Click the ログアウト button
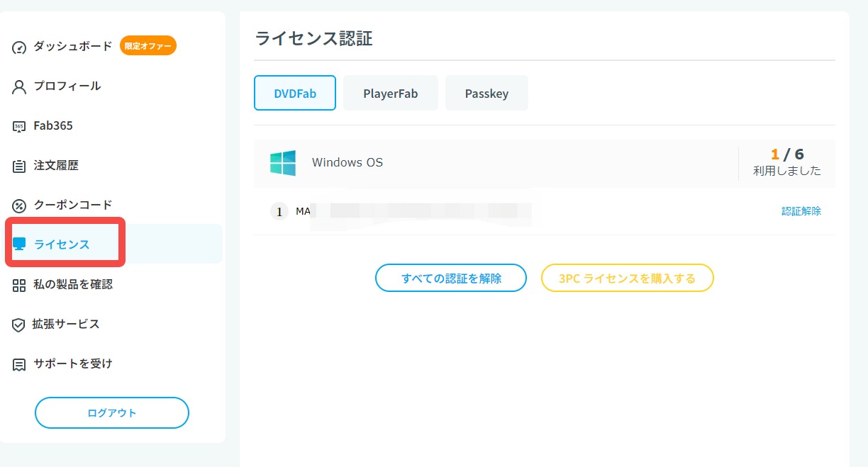 click(x=112, y=412)
